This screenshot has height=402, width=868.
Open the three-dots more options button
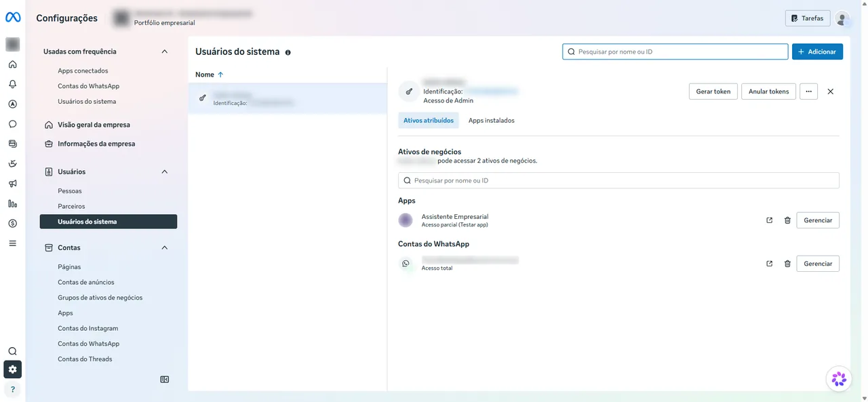(809, 92)
